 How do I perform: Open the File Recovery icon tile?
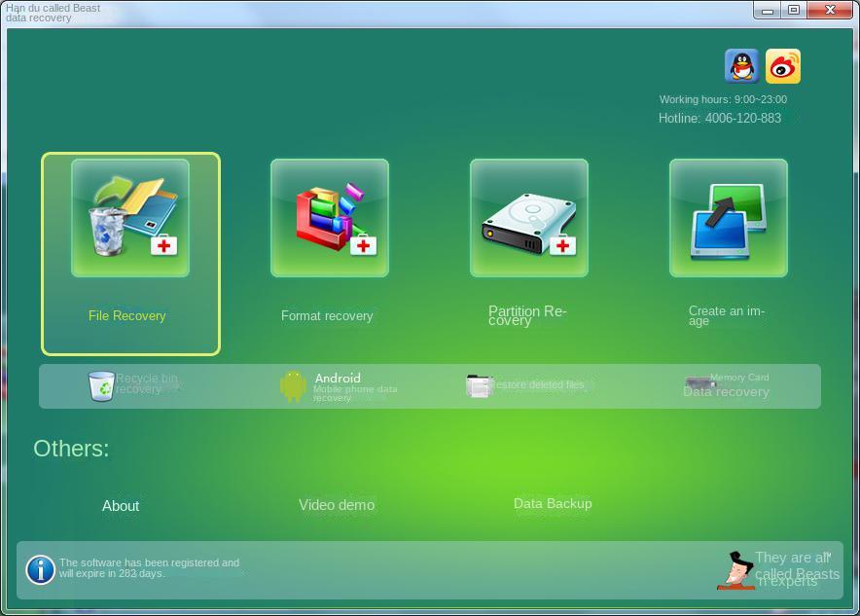click(130, 218)
